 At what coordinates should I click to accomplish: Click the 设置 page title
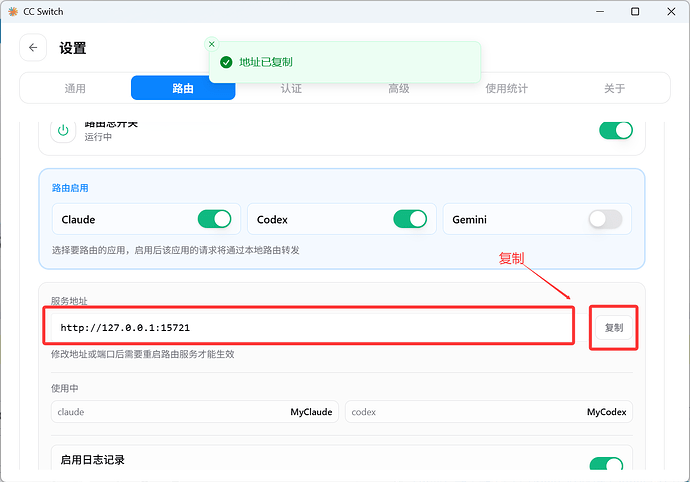pos(73,48)
